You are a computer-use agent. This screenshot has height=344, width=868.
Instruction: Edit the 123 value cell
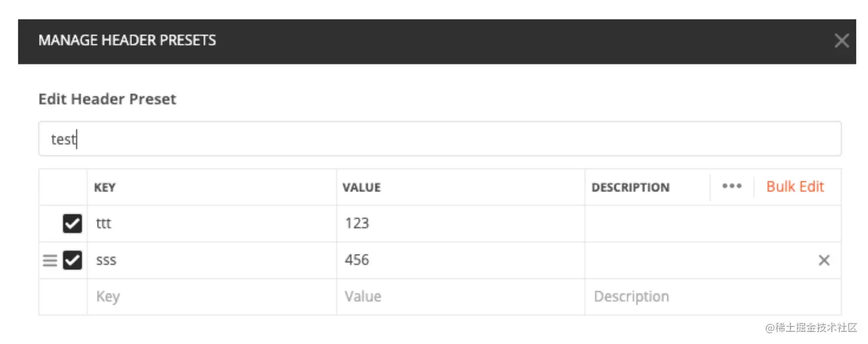click(460, 224)
